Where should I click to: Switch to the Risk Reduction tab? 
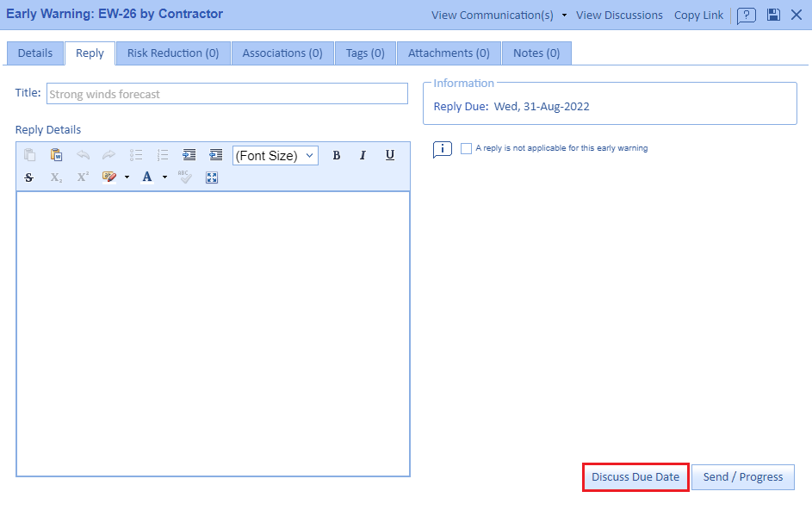[x=173, y=53]
